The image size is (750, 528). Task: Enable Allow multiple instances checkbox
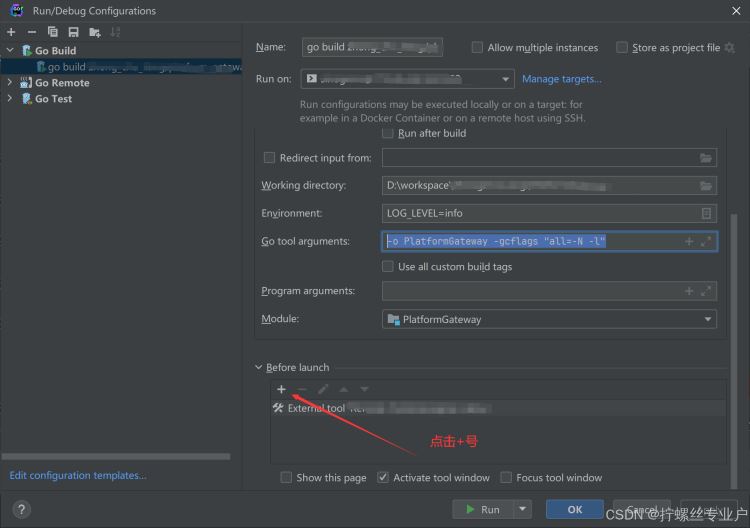[x=477, y=47]
